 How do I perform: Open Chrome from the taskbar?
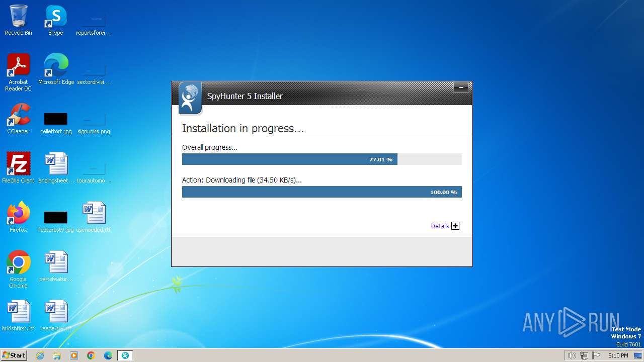pos(91,355)
